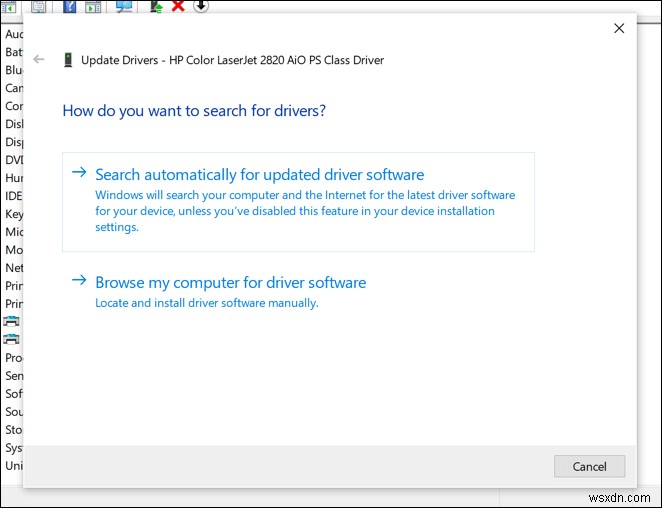Click Scan for hardware changes monitor icon
This screenshot has height=508, width=662.
[x=124, y=6]
